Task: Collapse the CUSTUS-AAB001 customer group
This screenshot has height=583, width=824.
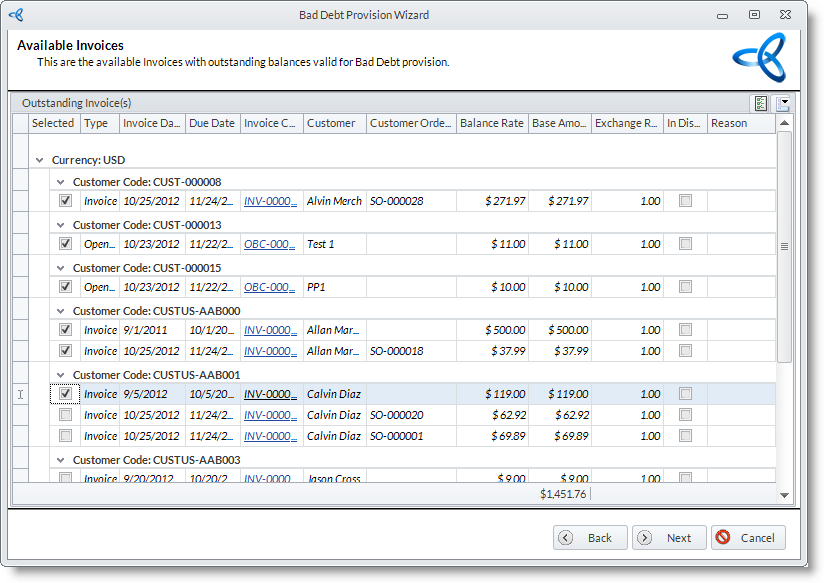Action: 61,375
